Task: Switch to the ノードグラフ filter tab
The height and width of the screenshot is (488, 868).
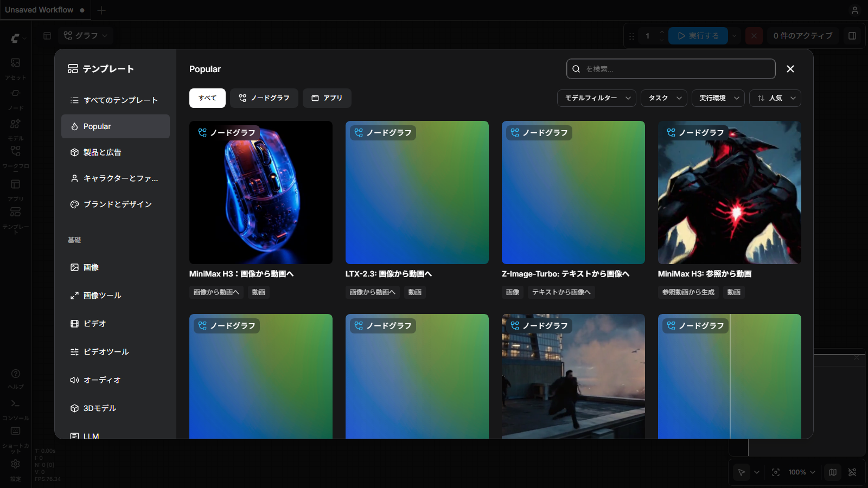Action: click(x=264, y=98)
